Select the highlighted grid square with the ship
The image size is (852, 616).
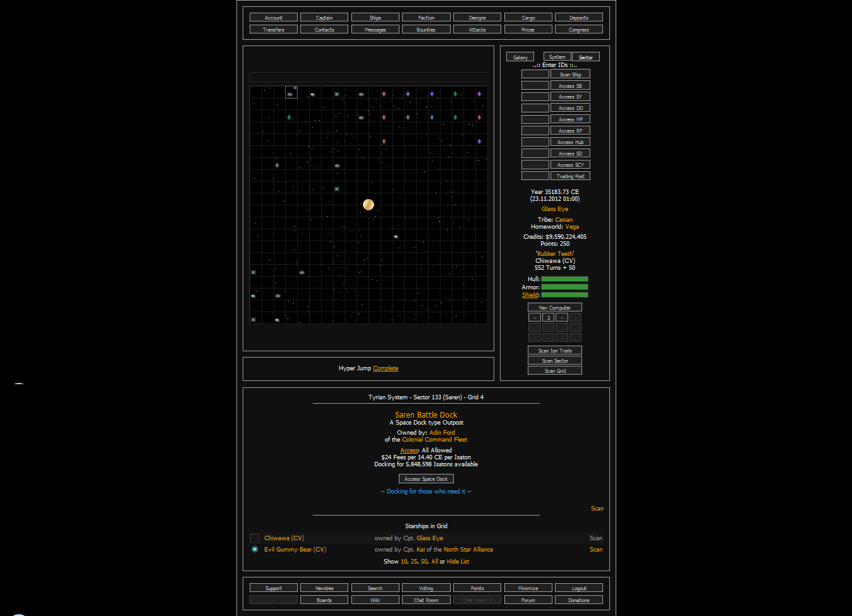[x=291, y=93]
